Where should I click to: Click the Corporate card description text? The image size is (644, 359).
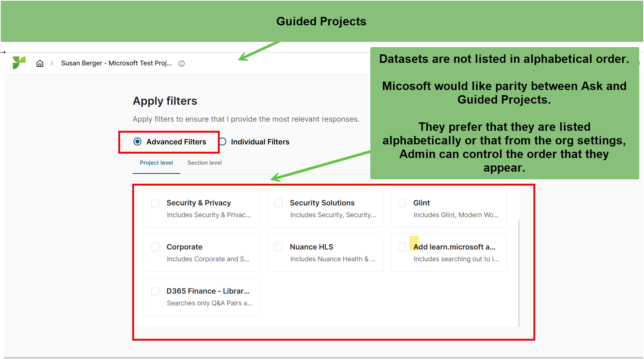[208, 259]
